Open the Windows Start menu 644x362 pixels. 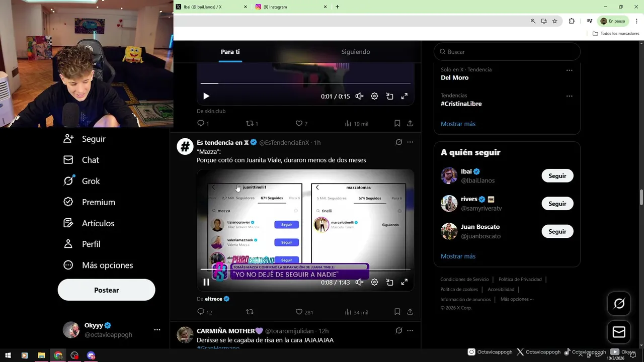click(x=8, y=355)
